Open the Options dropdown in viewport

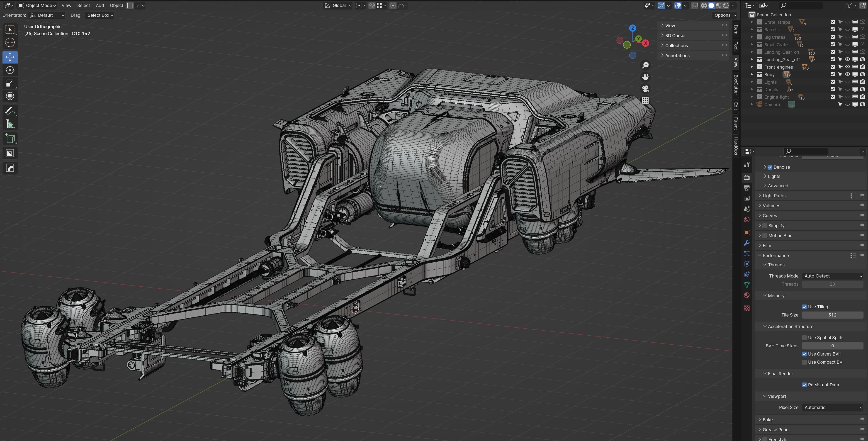[725, 15]
